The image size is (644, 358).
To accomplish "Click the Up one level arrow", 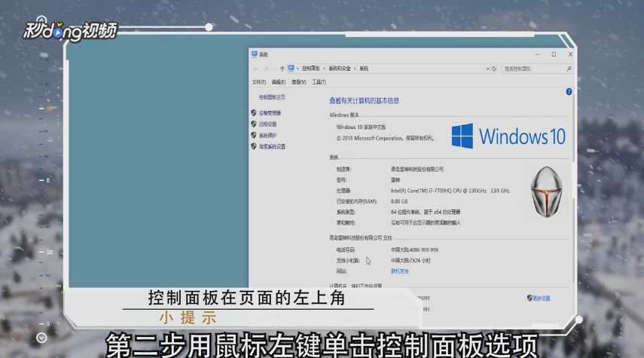I will 282,69.
